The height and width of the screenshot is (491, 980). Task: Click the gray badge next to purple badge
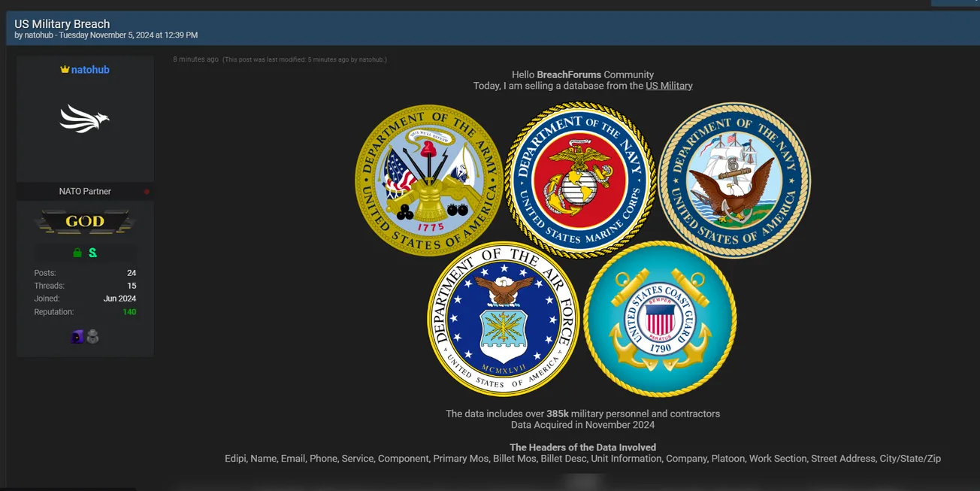tap(93, 336)
